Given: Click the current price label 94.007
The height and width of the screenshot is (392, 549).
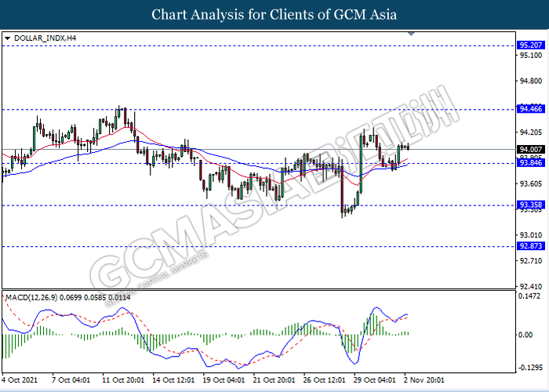Looking at the screenshot, I should [531, 150].
